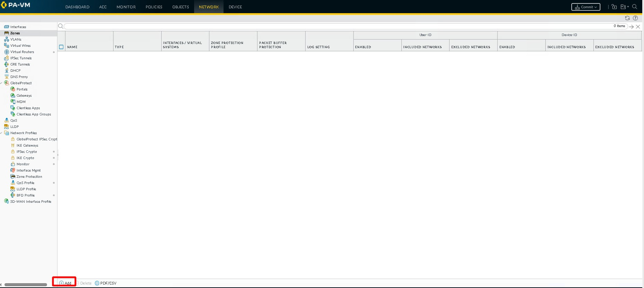Switch to the POLICIES tab

[x=154, y=7]
